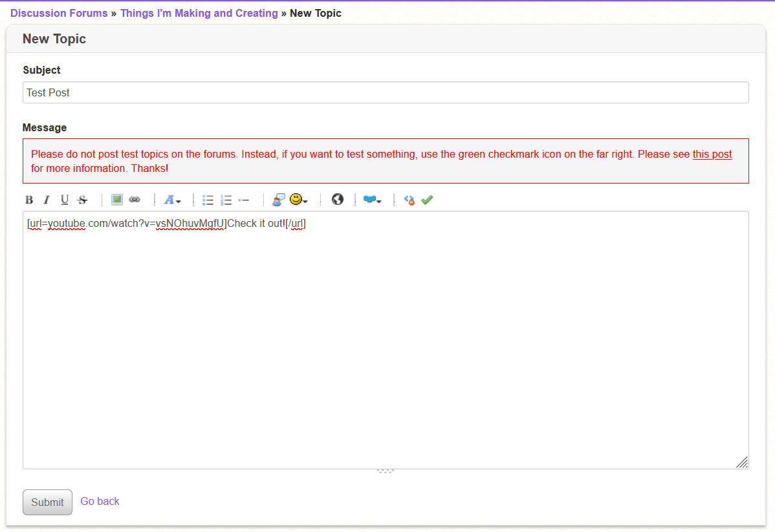The height and width of the screenshot is (532, 775).
Task: Click the globe icon in the toolbar
Action: [338, 199]
